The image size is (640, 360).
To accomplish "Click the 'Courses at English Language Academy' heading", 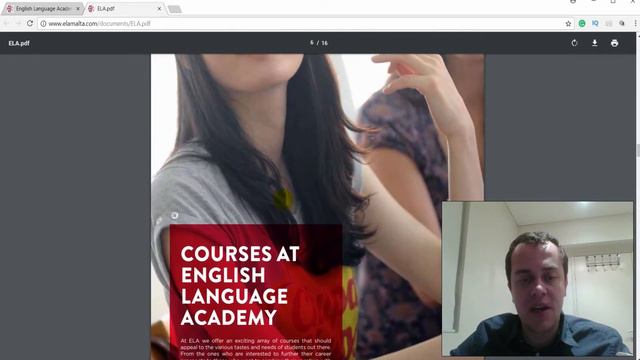I will click(240, 285).
